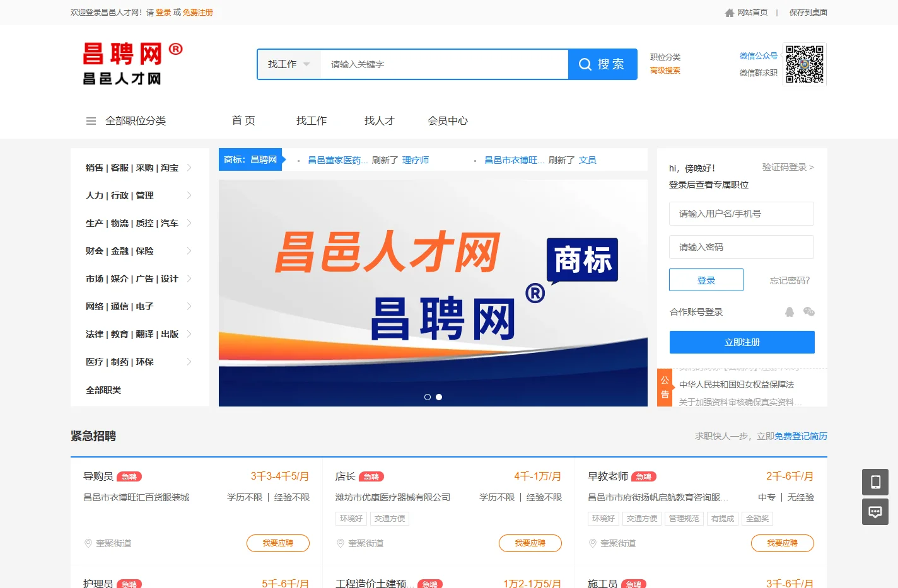Screen dimensions: 898x588
Task: Open the 首页 navigation tab
Action: point(243,120)
